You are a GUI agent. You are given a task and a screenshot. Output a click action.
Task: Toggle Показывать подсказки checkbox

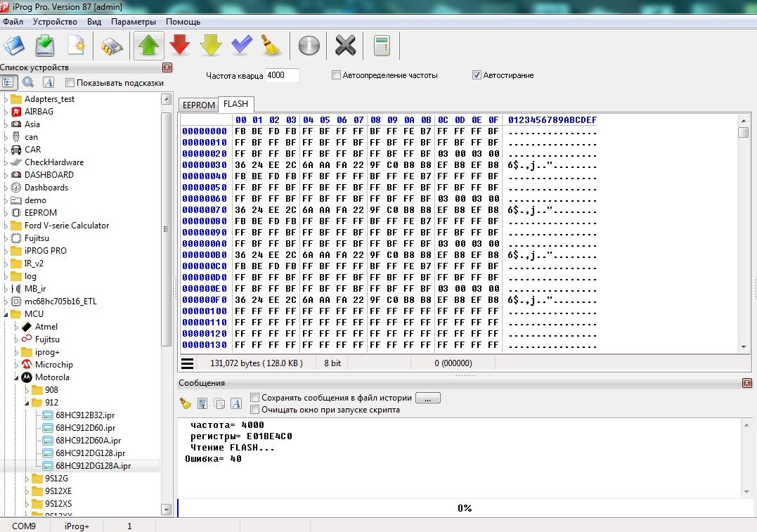pos(70,82)
